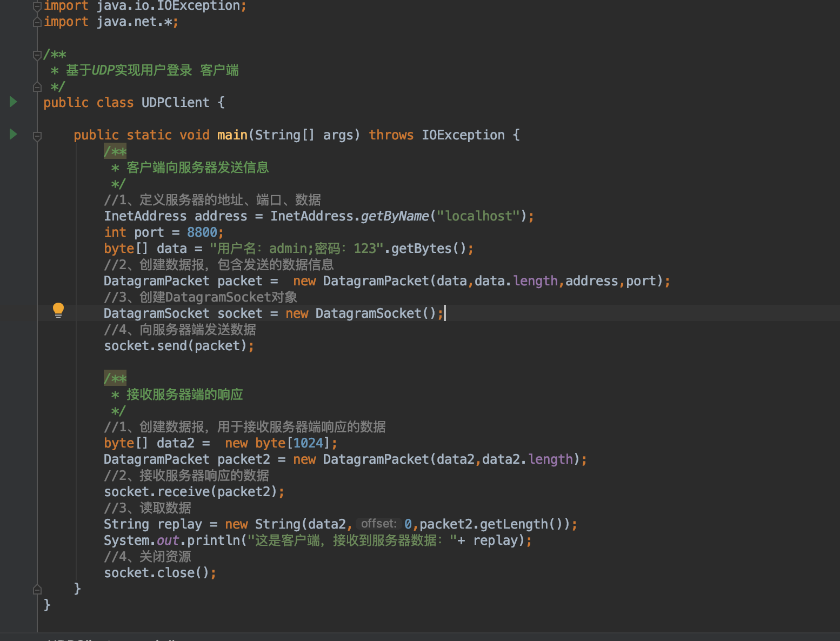Click the offset: 0 inline parameter hint
The image size is (840, 641).
[x=378, y=523]
